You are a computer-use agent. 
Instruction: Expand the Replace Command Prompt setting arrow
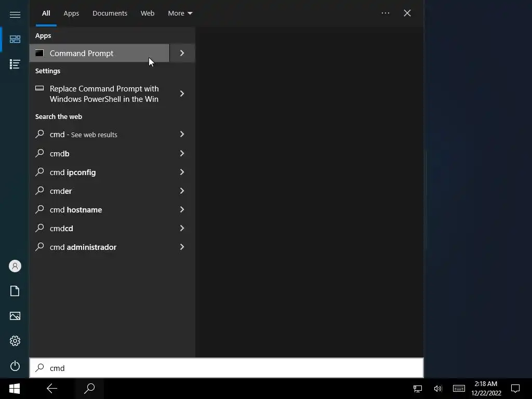click(x=182, y=94)
